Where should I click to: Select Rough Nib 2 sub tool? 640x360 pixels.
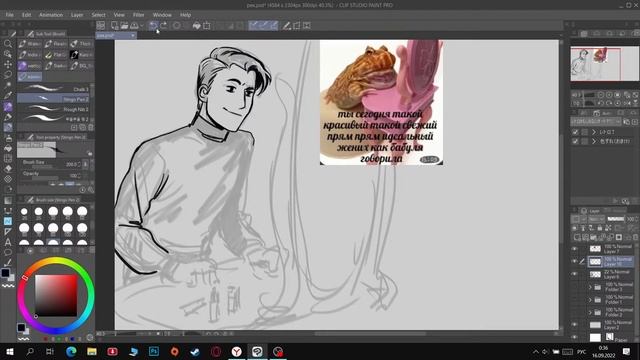53,109
